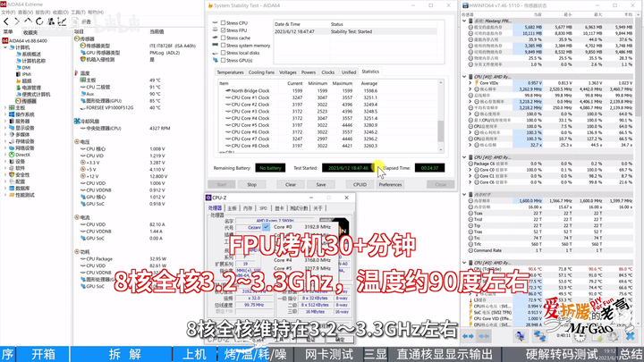Click the HWiNFO vertical scrollbar thumb

coord(639,65)
